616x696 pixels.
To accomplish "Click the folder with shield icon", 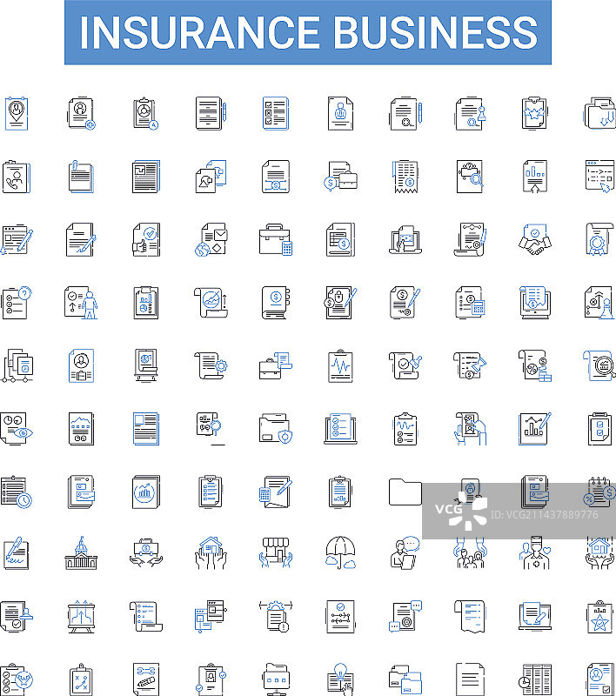I will coord(275,428).
